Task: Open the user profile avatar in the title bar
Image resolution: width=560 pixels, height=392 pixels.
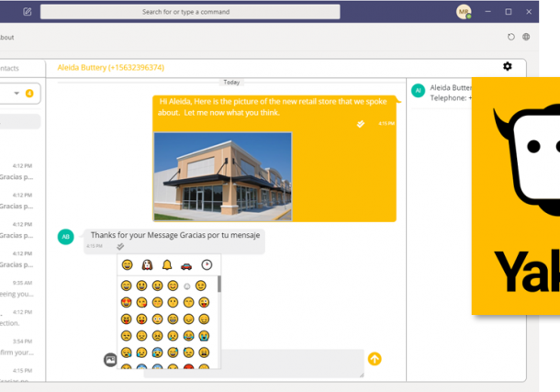Action: click(463, 12)
